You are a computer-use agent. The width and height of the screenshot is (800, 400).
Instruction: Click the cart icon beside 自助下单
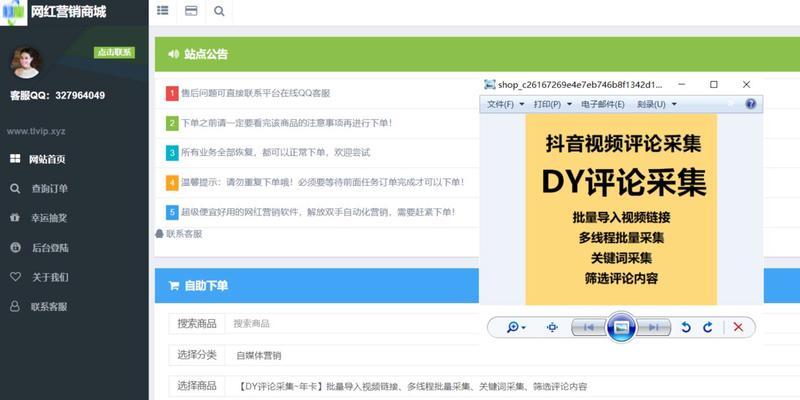(x=174, y=286)
